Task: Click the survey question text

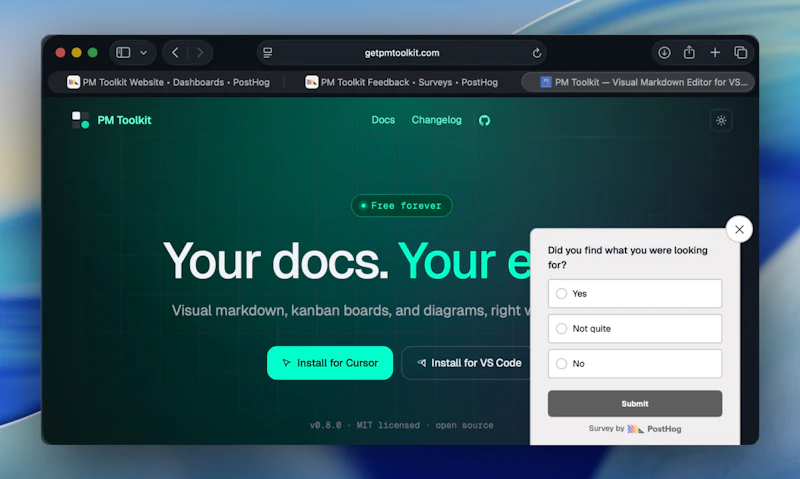Action: pyautogui.click(x=628, y=258)
